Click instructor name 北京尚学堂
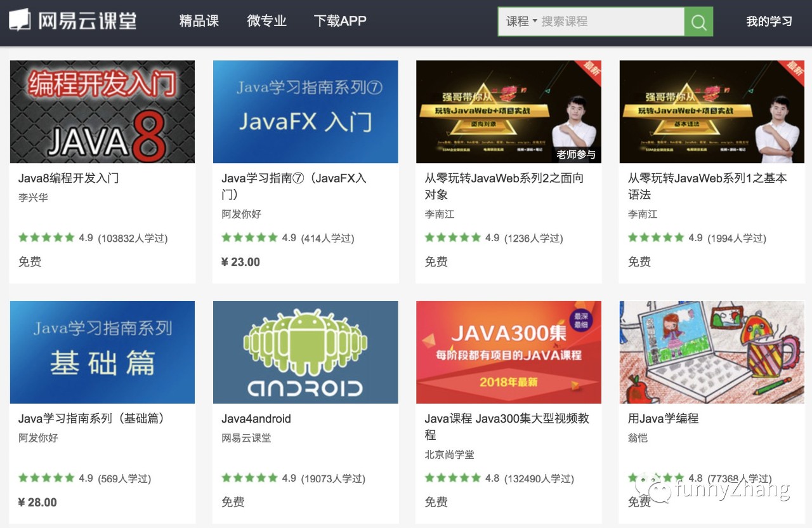Screen dimensions: 812x528 click(449, 454)
